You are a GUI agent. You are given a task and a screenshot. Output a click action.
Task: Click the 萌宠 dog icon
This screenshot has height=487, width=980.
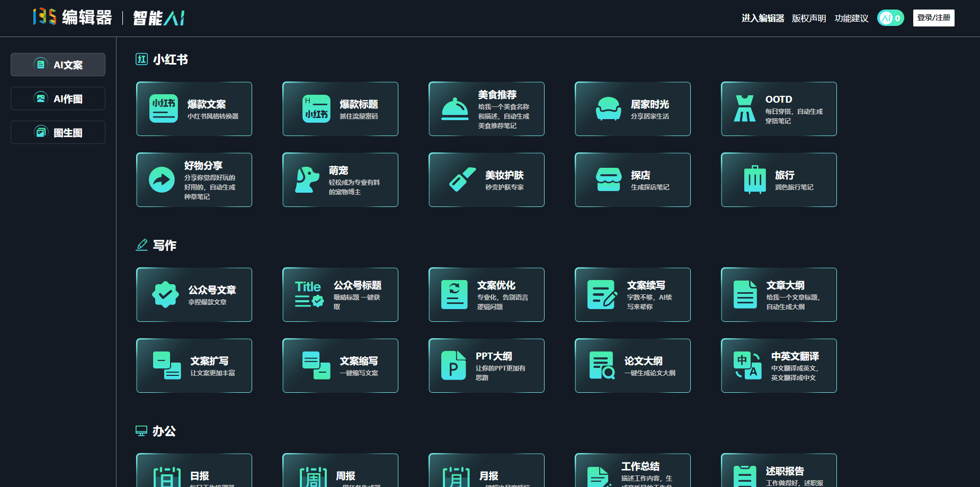pos(307,180)
